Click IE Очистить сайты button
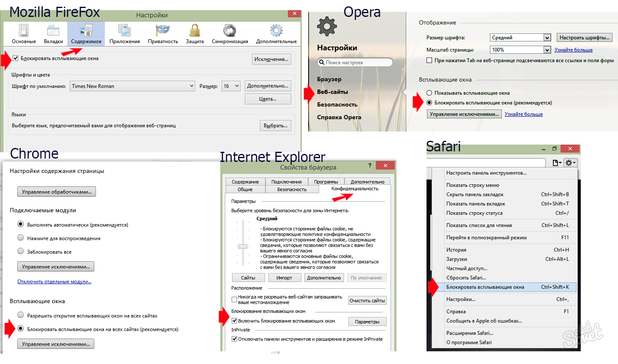 pyautogui.click(x=367, y=301)
